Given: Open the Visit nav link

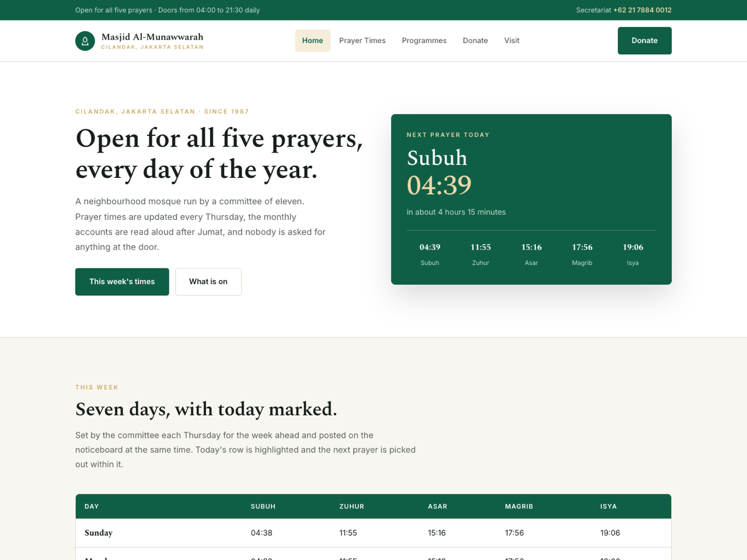Looking at the screenshot, I should point(512,41).
